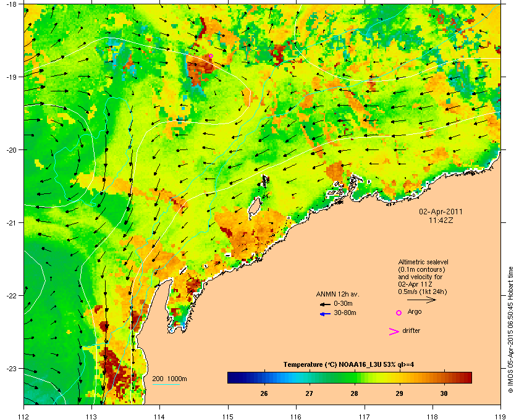Click the longitude axis label 118
519x420 pixels.
click(x=432, y=417)
